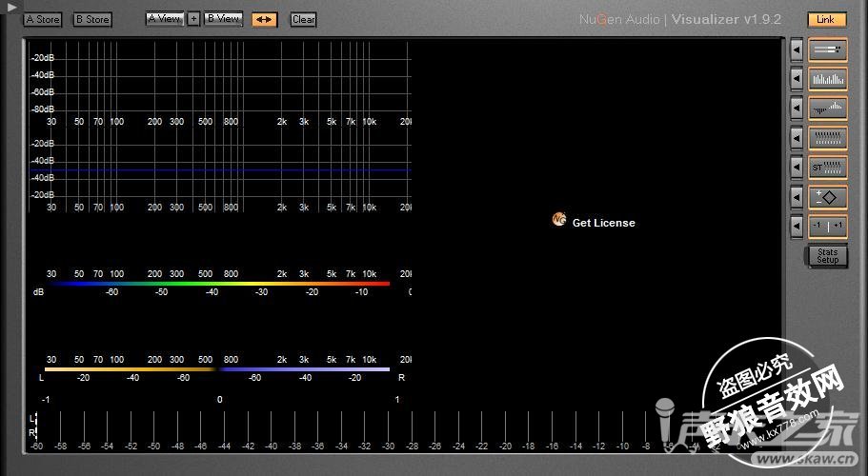Click the rainbow dB color scale bar
Screen dimensions: 868x476
[221, 284]
